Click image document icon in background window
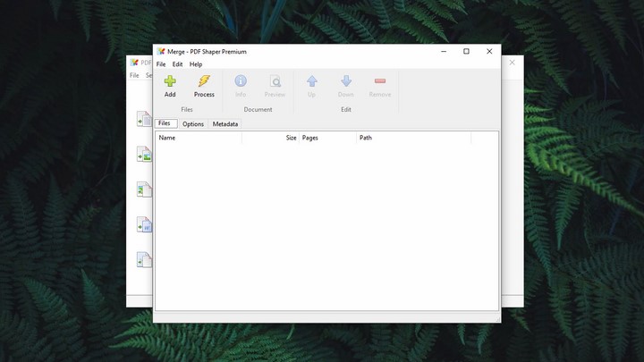644x362 pixels. 144,154
